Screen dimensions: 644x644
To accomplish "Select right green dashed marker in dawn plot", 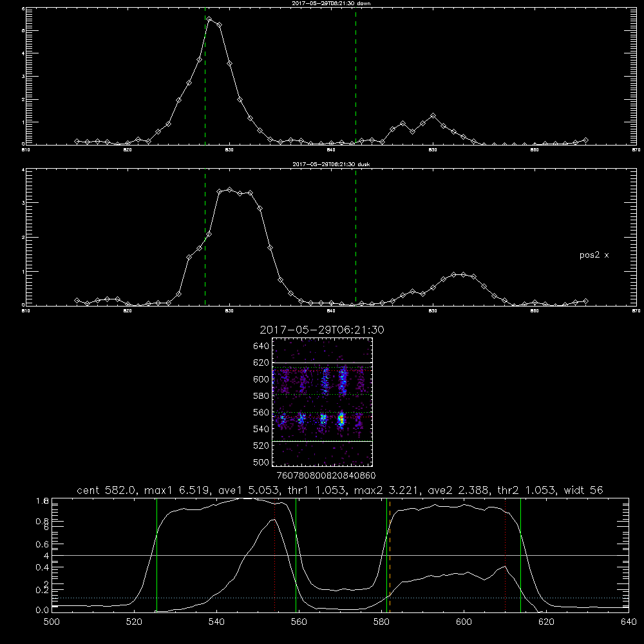I will coord(355,76).
